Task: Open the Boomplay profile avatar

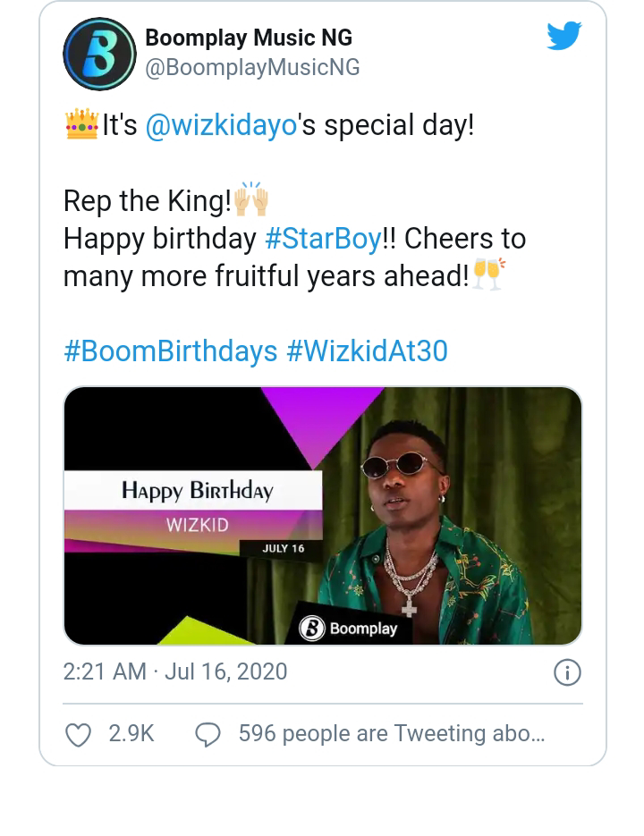Action: pyautogui.click(x=98, y=54)
